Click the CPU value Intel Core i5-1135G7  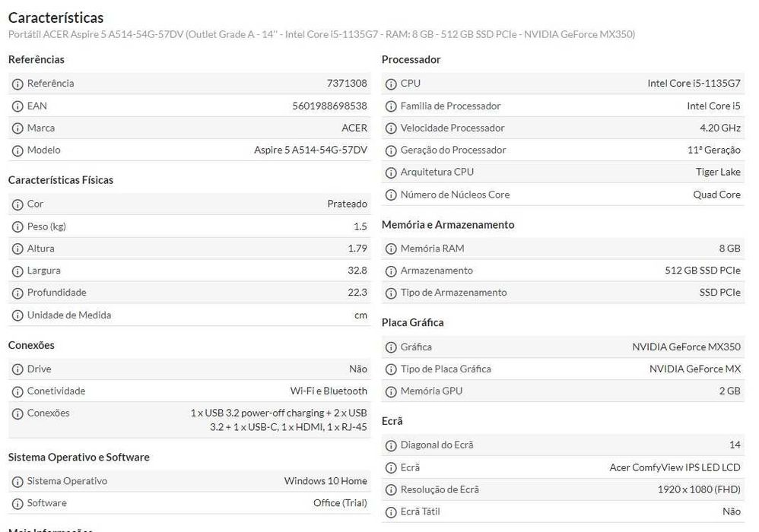pos(694,83)
